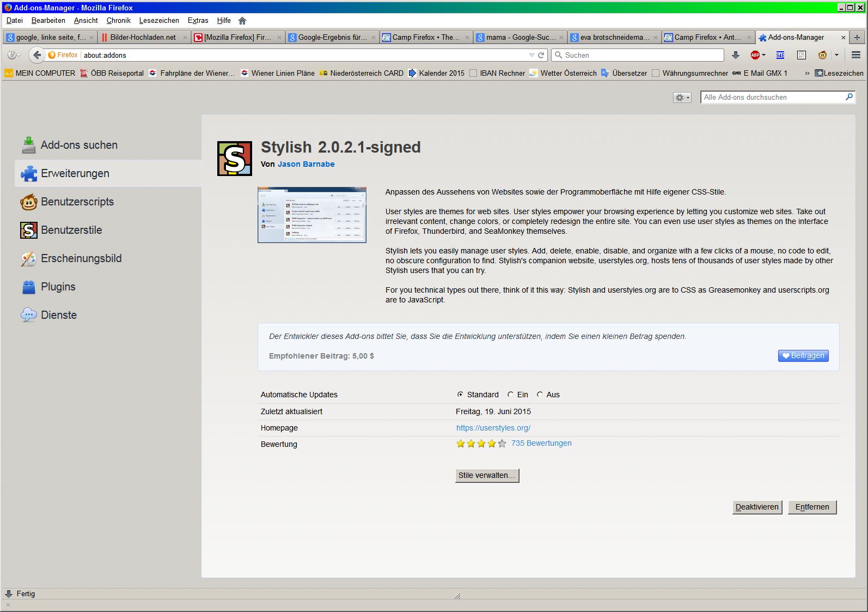Click the Suchen web search field

pyautogui.click(x=638, y=55)
